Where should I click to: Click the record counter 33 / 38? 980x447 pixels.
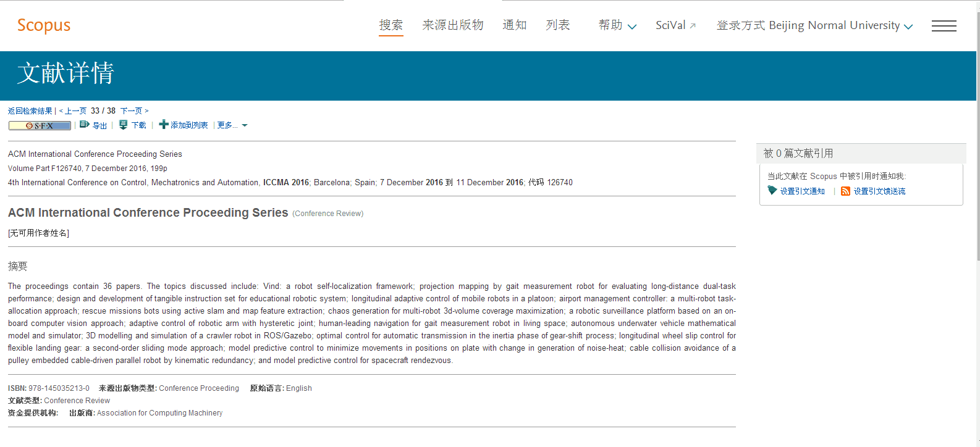click(103, 111)
